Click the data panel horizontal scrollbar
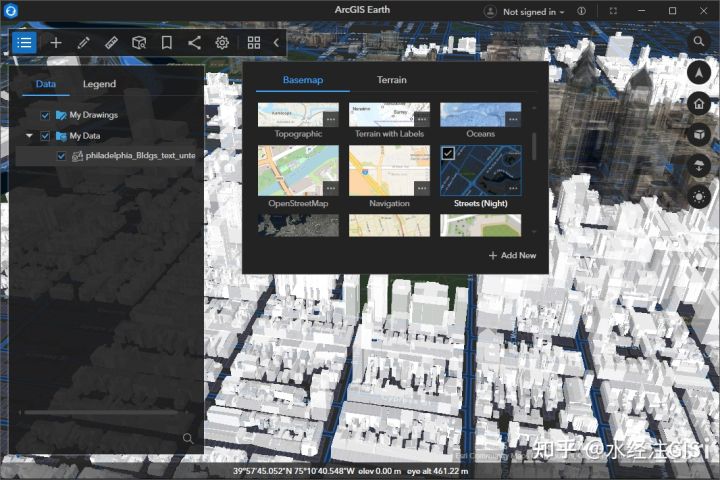The width and height of the screenshot is (720, 480). click(x=101, y=412)
